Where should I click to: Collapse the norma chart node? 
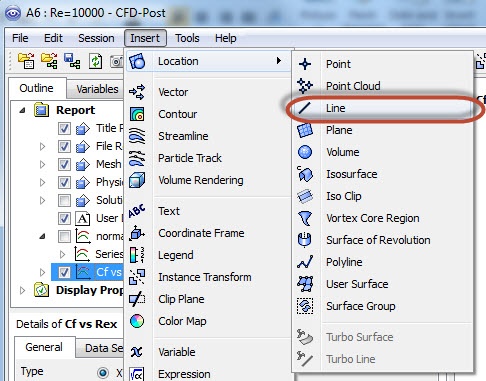[42, 236]
